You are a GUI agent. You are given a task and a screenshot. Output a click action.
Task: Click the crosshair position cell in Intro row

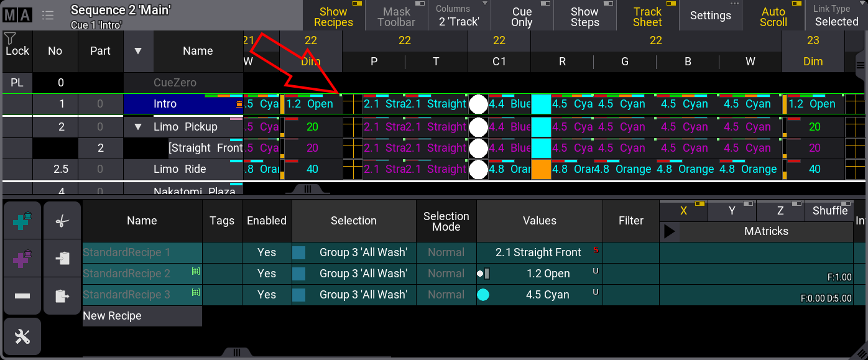click(353, 104)
